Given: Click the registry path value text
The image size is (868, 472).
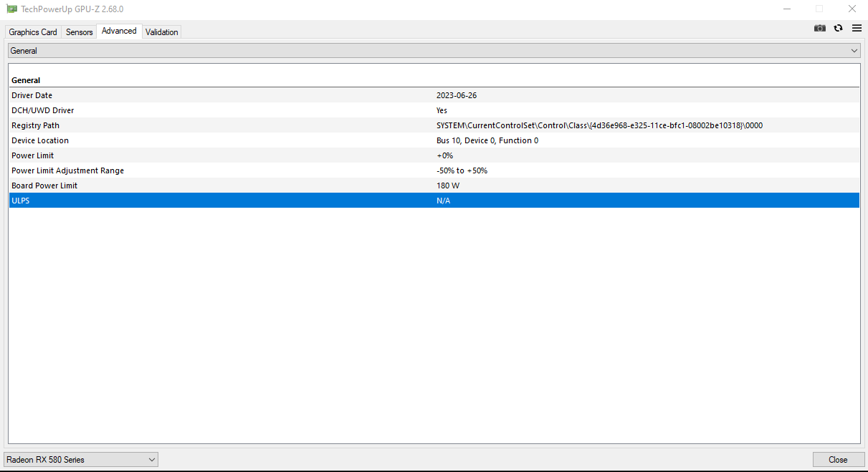Looking at the screenshot, I should (x=599, y=125).
